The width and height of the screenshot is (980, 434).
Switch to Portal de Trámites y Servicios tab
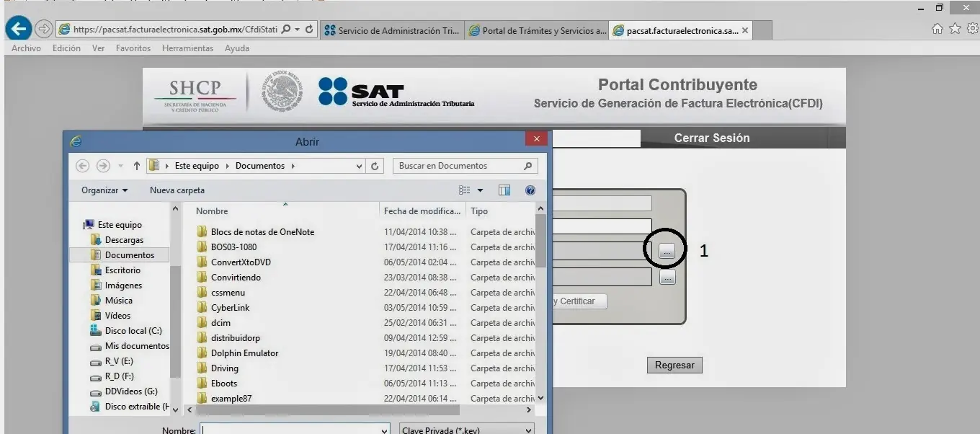(537, 30)
